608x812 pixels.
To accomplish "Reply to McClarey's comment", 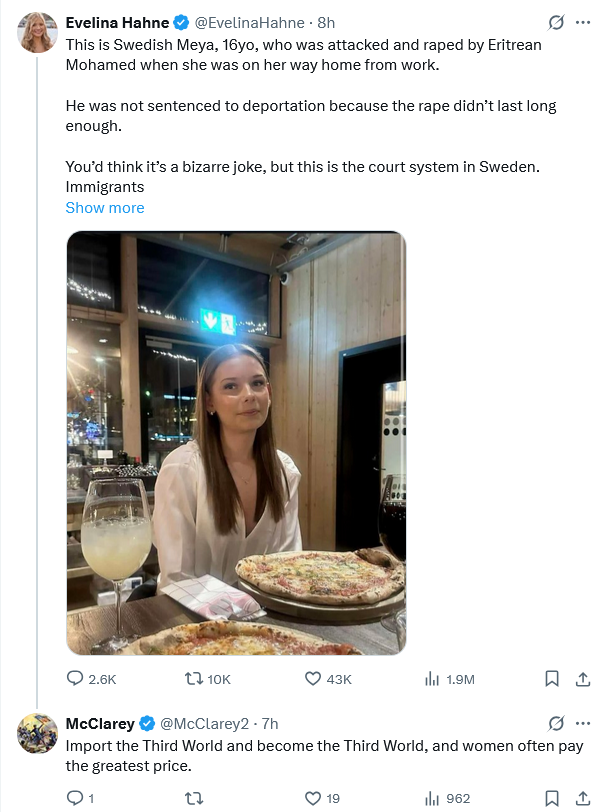I will (75, 798).
